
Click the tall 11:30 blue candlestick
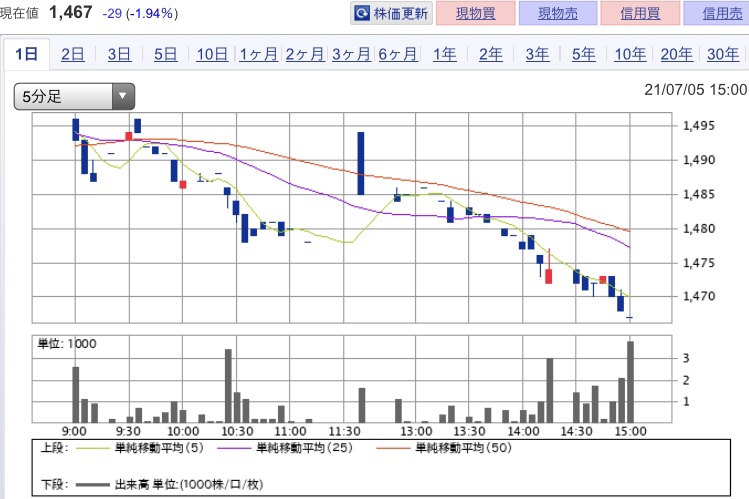[361, 163]
